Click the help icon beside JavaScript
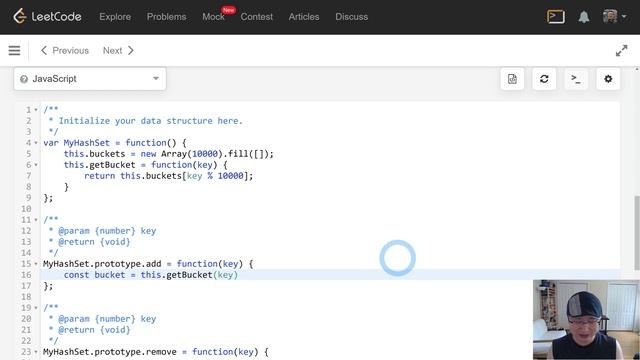Screen dimensions: 640x360 click(x=24, y=79)
